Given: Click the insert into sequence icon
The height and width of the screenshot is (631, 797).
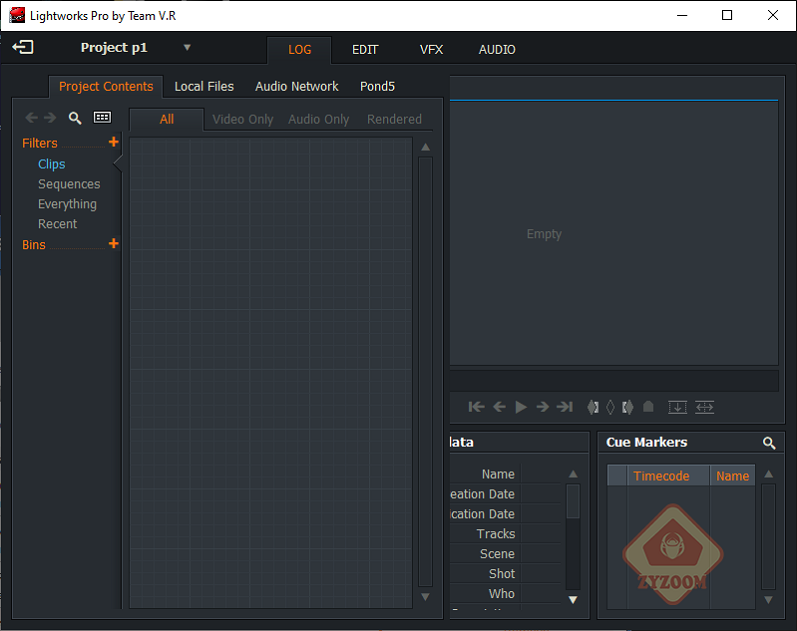Looking at the screenshot, I should pos(677,407).
